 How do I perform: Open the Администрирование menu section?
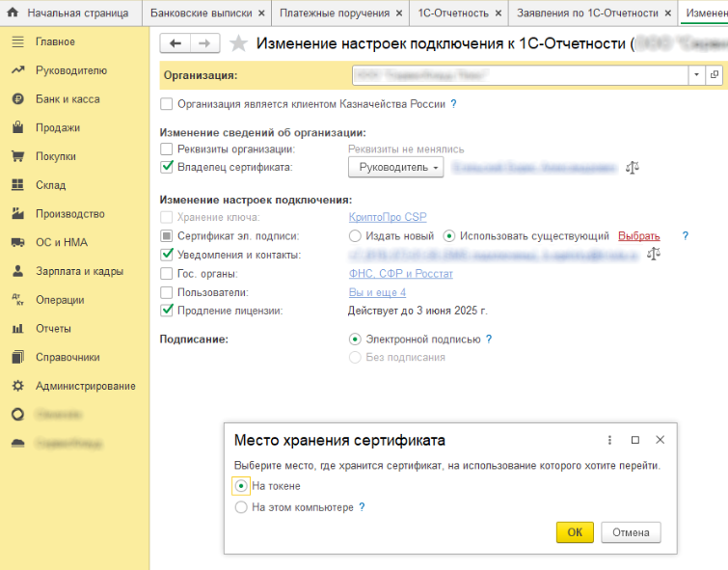coord(85,386)
